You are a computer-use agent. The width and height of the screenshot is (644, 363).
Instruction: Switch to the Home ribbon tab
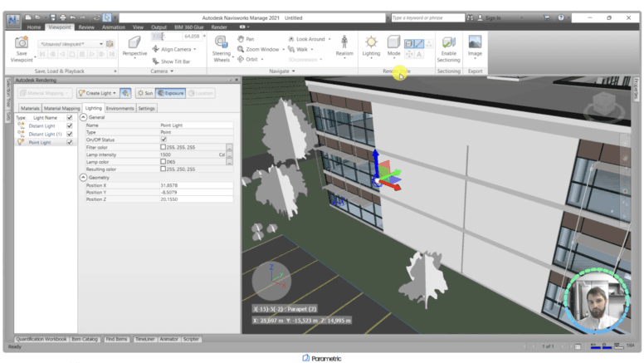[34, 27]
